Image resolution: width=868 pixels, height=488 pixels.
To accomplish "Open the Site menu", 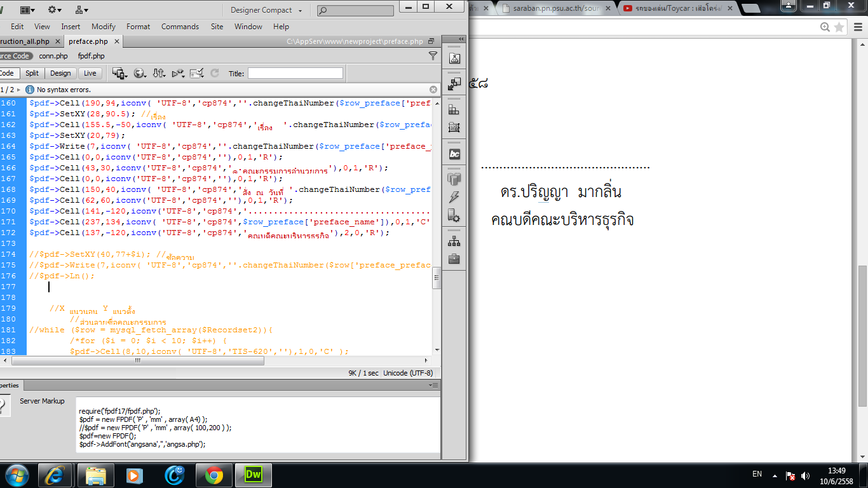I will pyautogui.click(x=217, y=27).
